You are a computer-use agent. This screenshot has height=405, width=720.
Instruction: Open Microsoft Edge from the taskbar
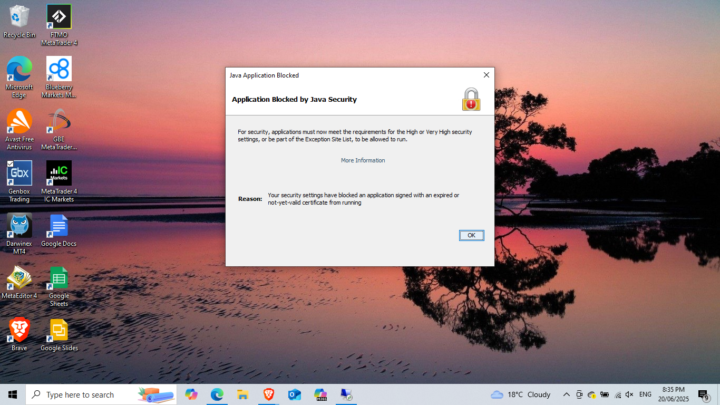click(217, 394)
